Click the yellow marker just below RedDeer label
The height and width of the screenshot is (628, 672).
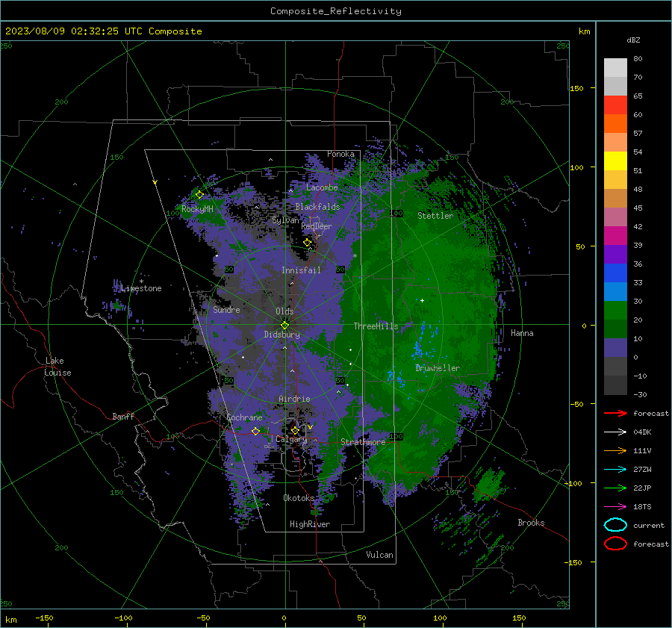(x=308, y=243)
